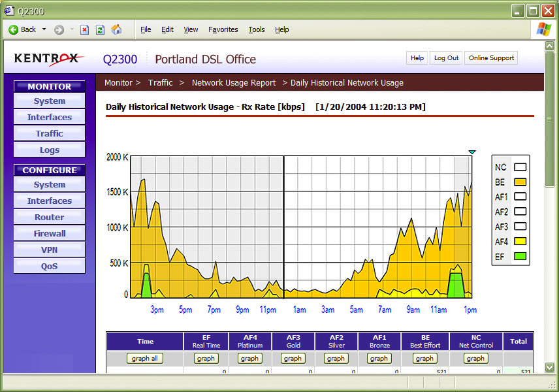The width and height of the screenshot is (559, 392).
Task: Open the Home page icon
Action: [x=116, y=29]
